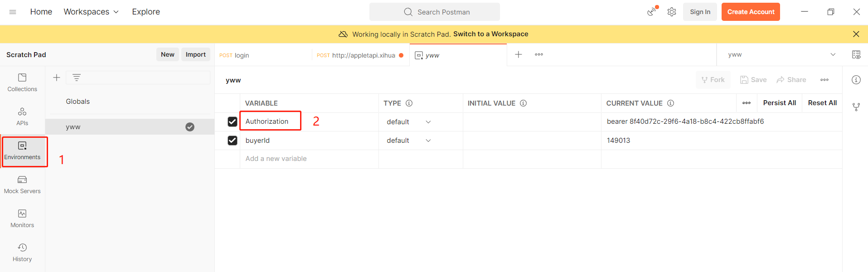The width and height of the screenshot is (868, 272).
Task: Open the Collections sidebar panel
Action: pos(22,83)
